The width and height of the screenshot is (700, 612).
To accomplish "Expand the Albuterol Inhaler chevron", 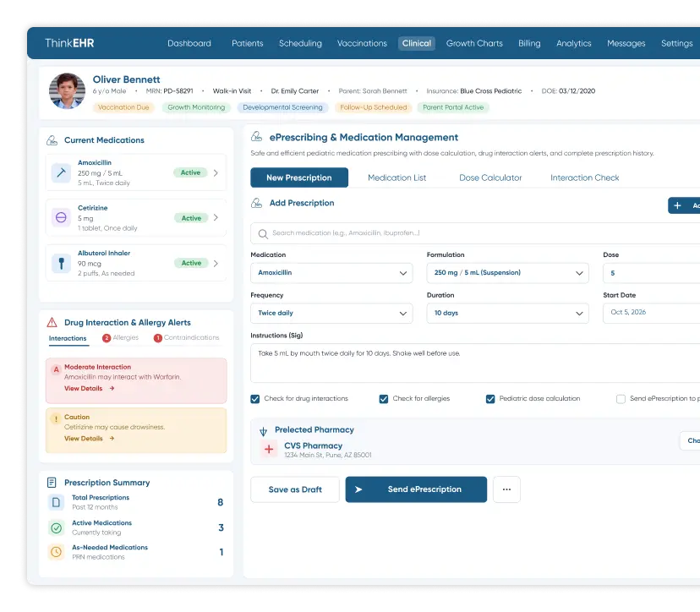I will pyautogui.click(x=216, y=264).
